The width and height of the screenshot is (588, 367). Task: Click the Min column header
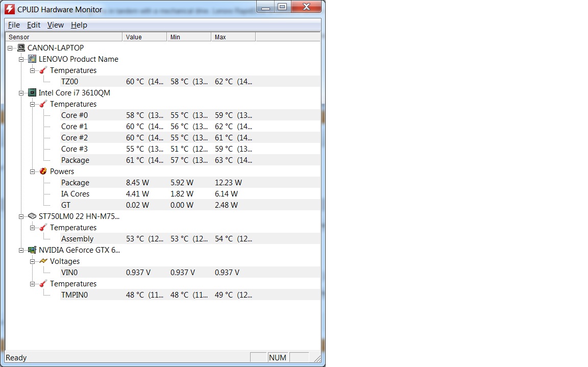(189, 37)
